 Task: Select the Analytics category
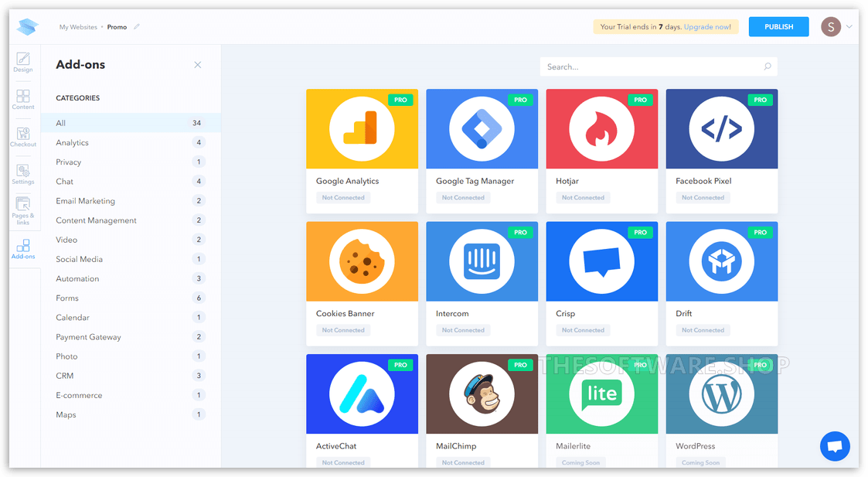click(x=131, y=142)
